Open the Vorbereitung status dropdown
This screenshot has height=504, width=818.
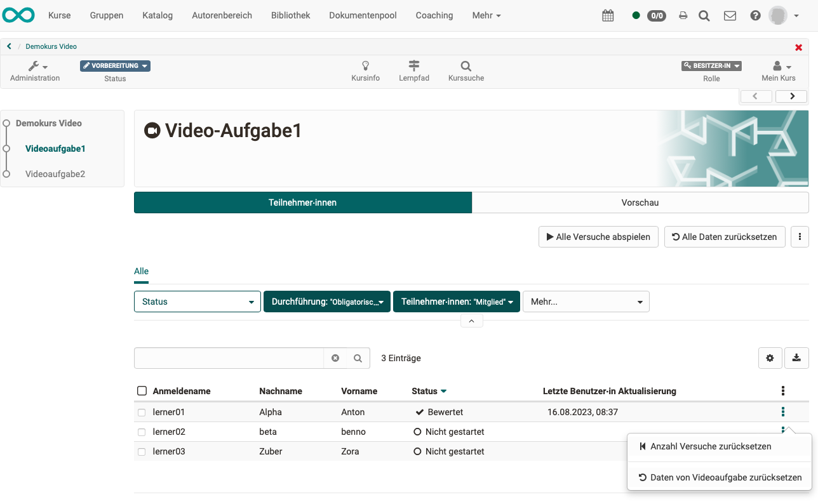(x=115, y=65)
